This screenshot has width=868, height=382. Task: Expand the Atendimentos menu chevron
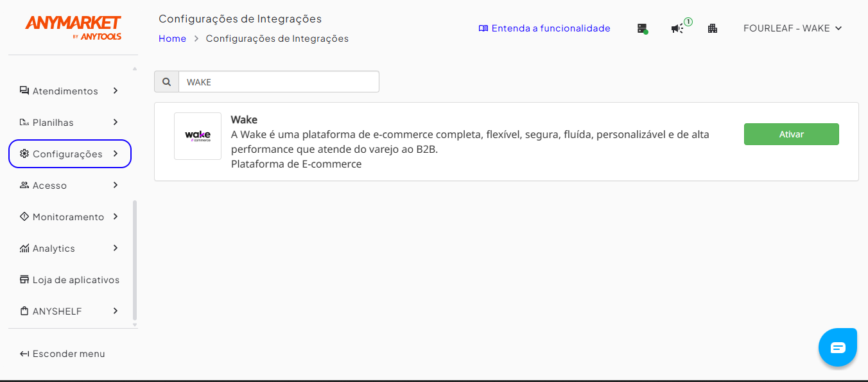(x=116, y=91)
